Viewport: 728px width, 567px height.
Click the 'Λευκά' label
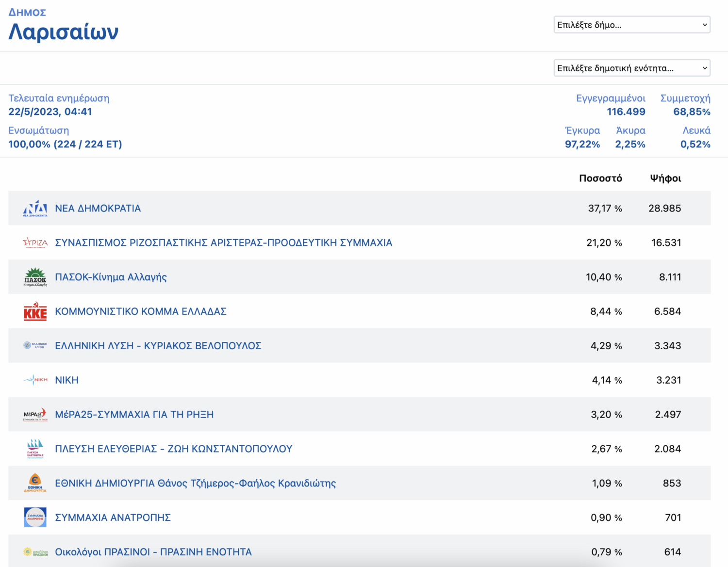click(x=696, y=130)
